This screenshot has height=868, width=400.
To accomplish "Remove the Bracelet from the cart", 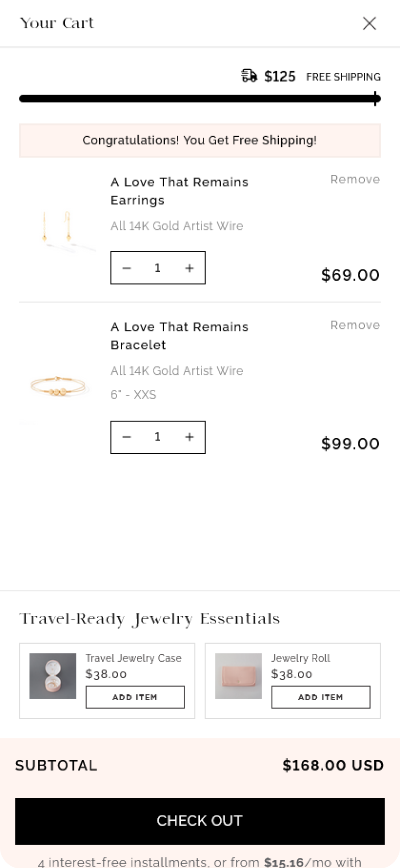I will coord(355,325).
